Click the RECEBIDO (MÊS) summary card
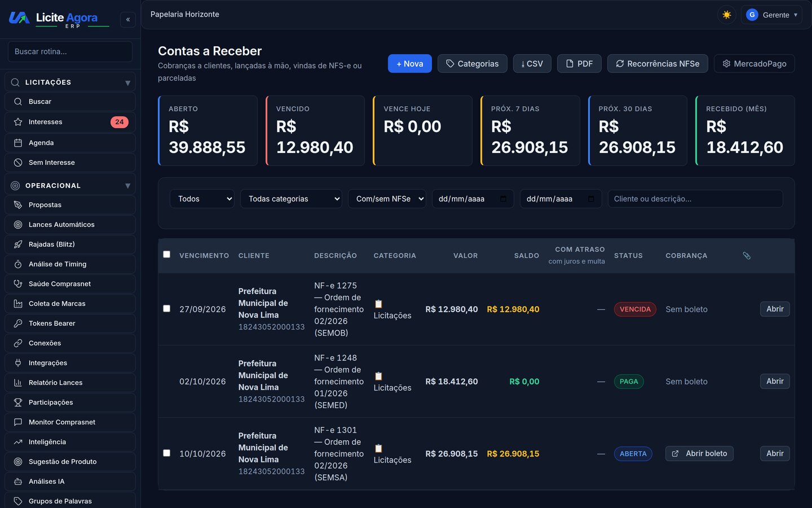Screen dimensions: 812x508 pyautogui.click(x=745, y=130)
